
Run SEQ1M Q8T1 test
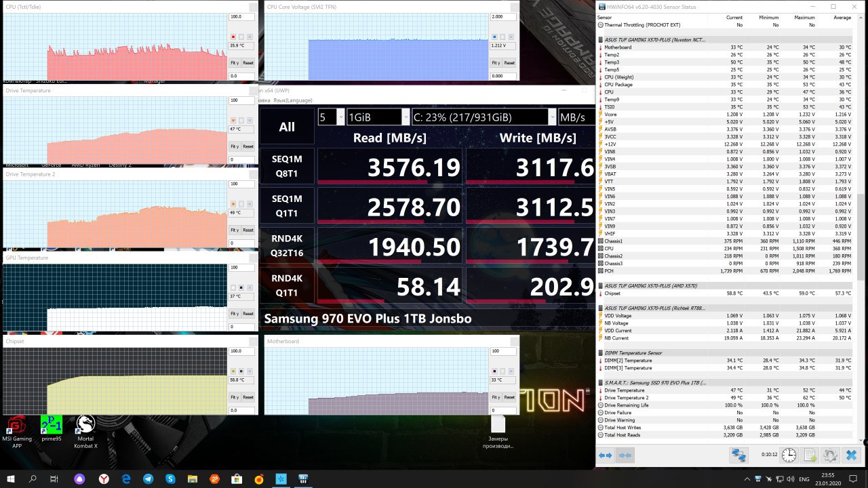[x=287, y=166]
